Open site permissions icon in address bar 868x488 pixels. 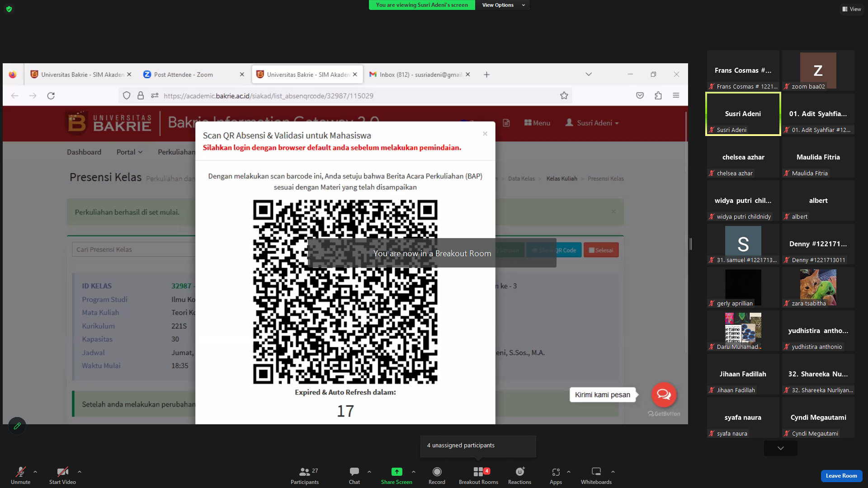pyautogui.click(x=155, y=96)
